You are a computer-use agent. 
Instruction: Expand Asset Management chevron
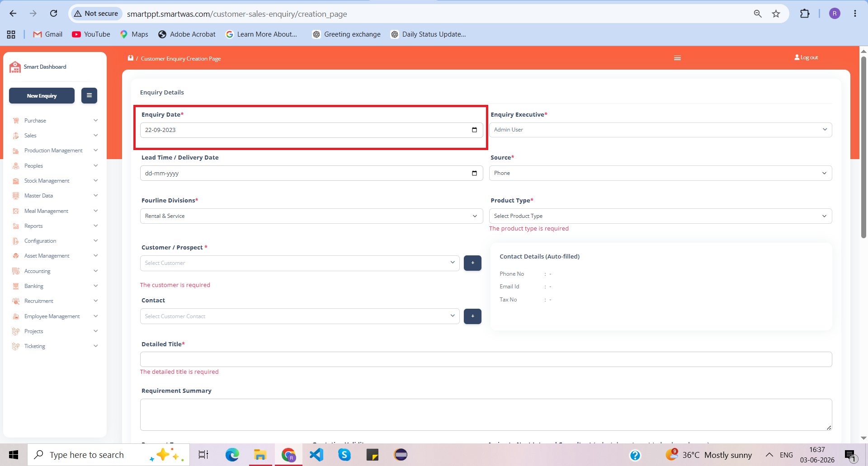click(95, 256)
